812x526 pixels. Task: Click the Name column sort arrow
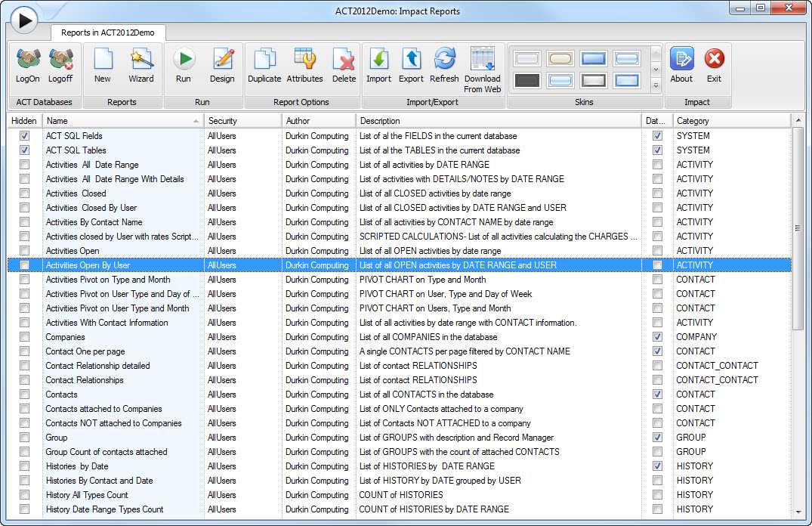[x=196, y=121]
